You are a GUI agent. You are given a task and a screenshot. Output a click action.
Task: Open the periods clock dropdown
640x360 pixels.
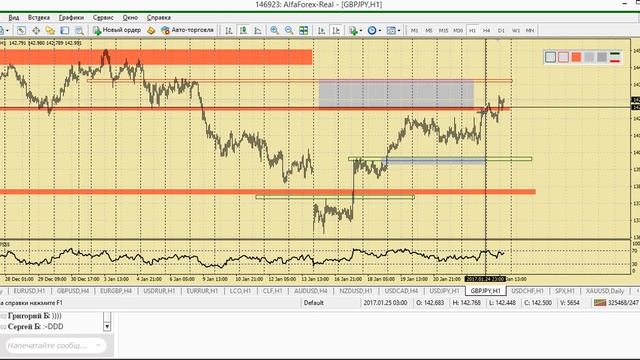[374, 31]
